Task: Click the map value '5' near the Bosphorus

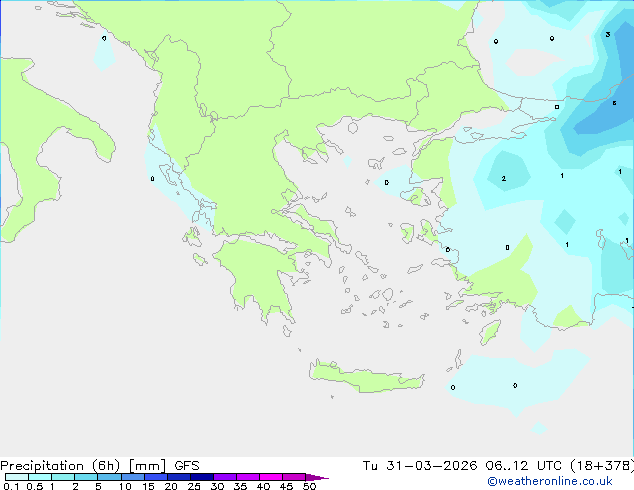Action: [x=614, y=103]
